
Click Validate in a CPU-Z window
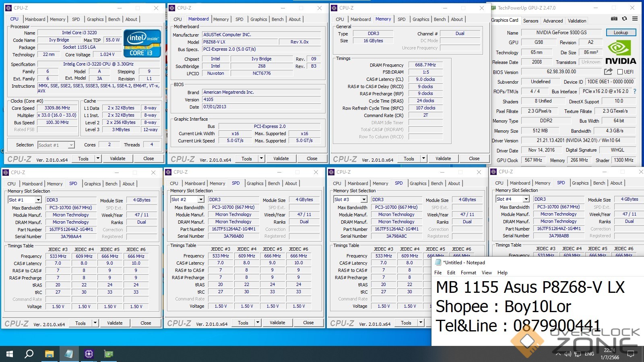pos(118,158)
